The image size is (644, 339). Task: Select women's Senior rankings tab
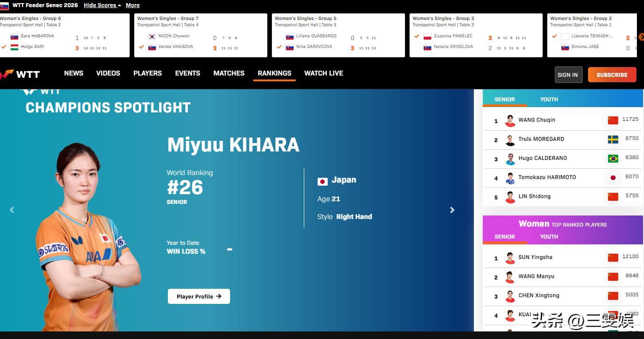[505, 237]
